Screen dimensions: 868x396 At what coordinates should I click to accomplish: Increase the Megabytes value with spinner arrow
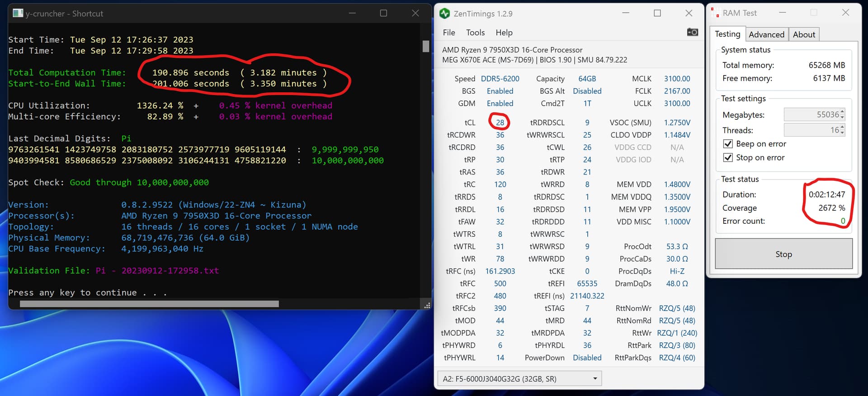click(842, 112)
